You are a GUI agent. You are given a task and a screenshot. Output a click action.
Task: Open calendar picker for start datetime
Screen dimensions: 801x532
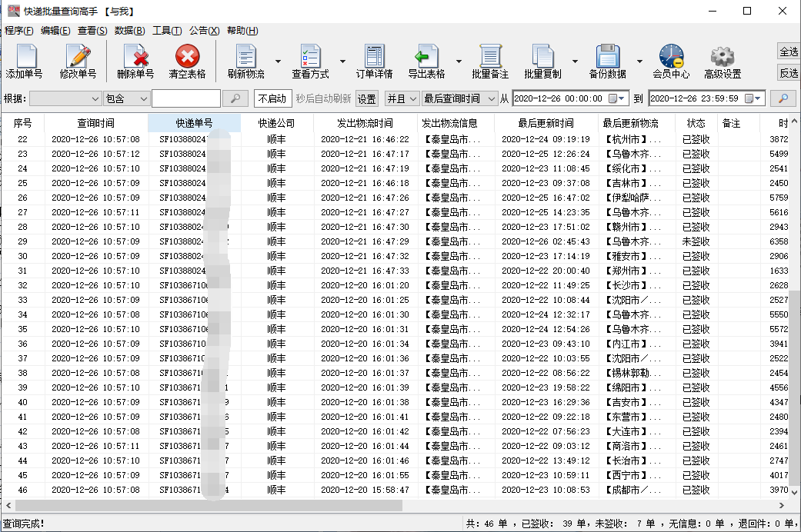point(616,98)
